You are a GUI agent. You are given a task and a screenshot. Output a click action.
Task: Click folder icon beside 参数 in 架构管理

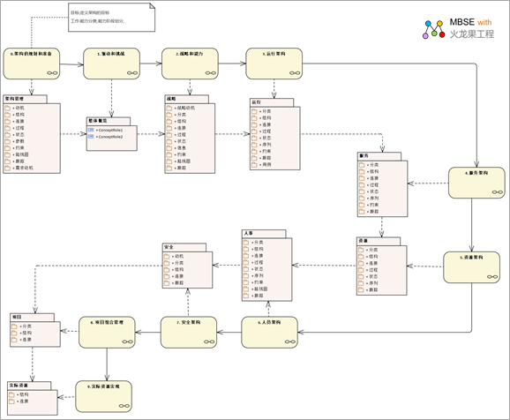point(7,141)
